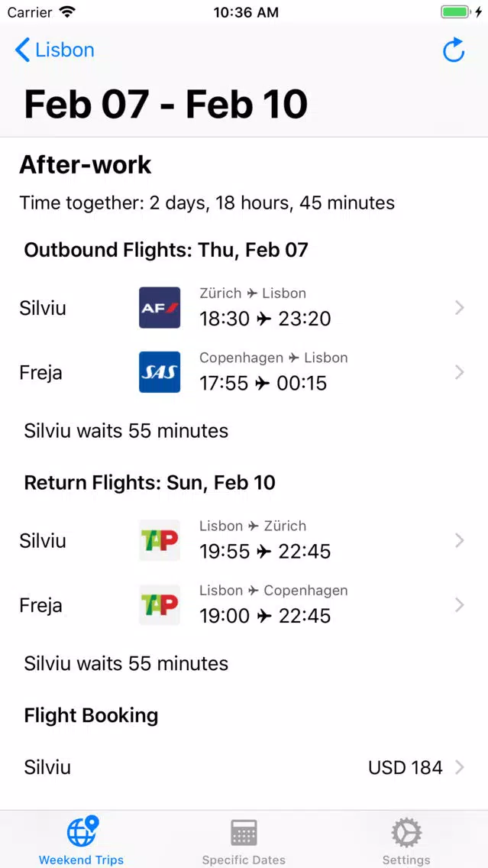Tap the Specific Dates calendar icon
The height and width of the screenshot is (868, 488).
[244, 833]
